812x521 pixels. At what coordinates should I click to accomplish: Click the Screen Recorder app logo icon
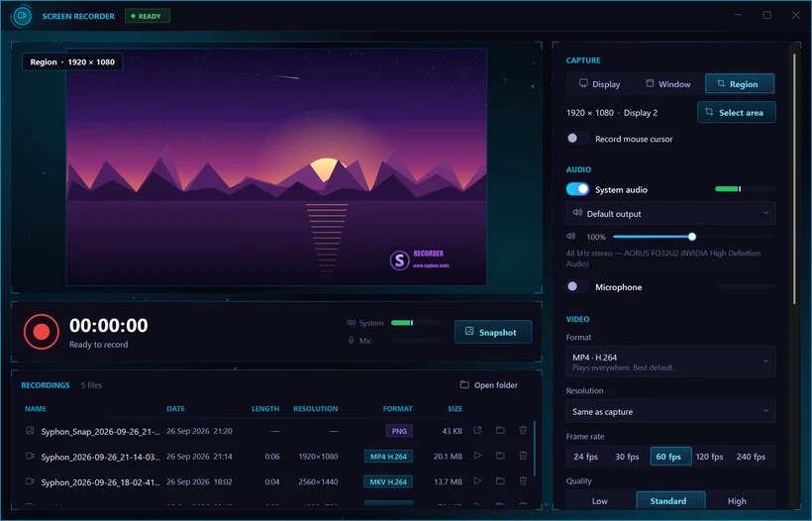pos(22,16)
